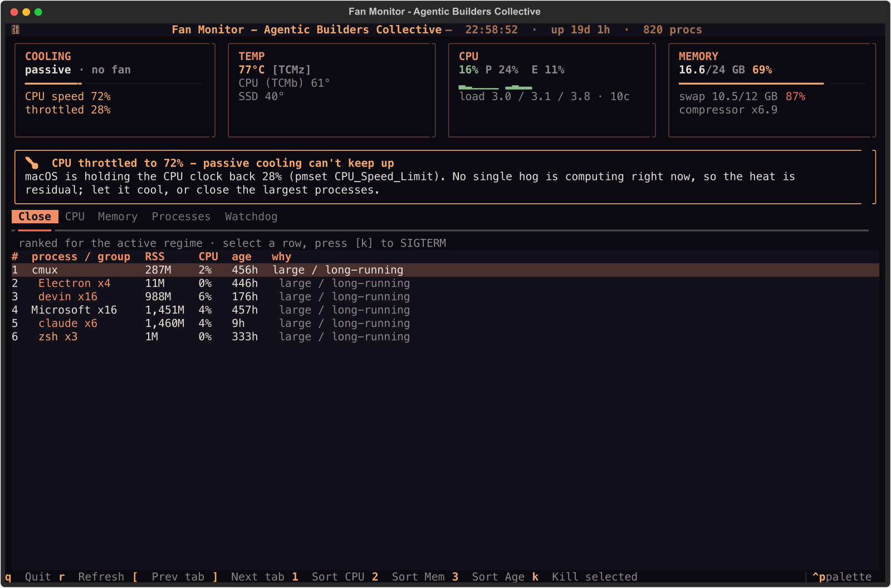Viewport: 891px width, 588px height.
Task: Click Sort CPU in the footer
Action: point(329,577)
